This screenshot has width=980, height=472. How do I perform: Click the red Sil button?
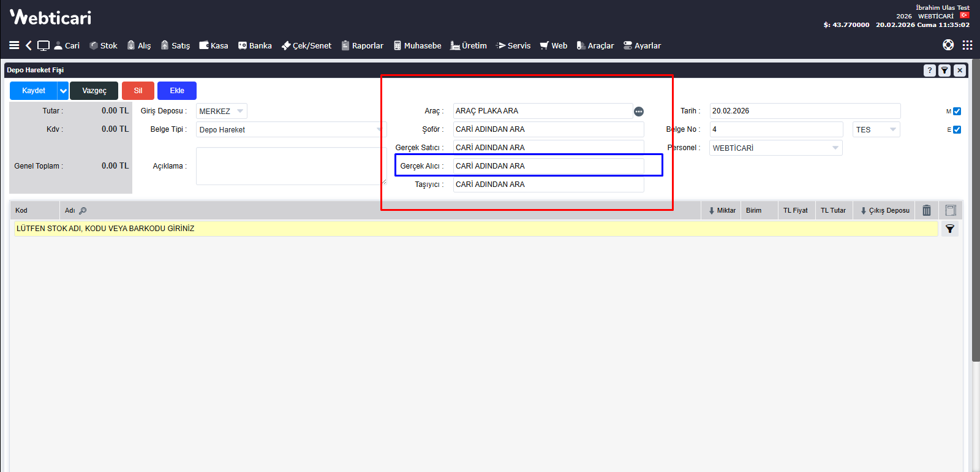pyautogui.click(x=138, y=91)
